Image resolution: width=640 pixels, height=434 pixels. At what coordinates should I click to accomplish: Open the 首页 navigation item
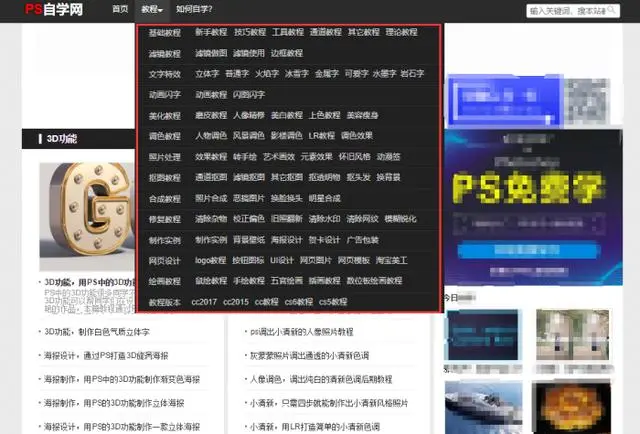point(120,9)
